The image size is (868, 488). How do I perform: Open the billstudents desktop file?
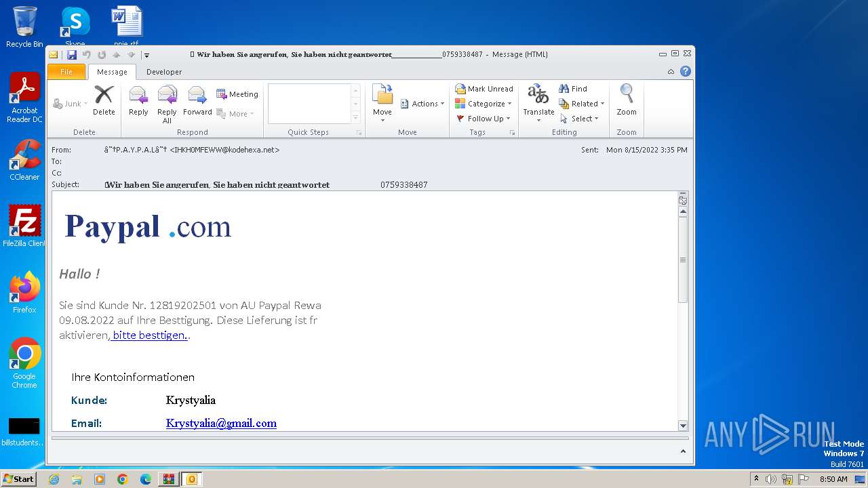tap(24, 432)
